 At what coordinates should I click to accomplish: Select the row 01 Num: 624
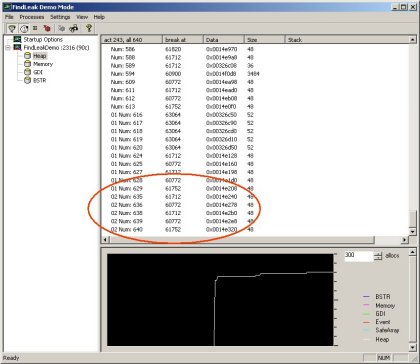point(255,156)
